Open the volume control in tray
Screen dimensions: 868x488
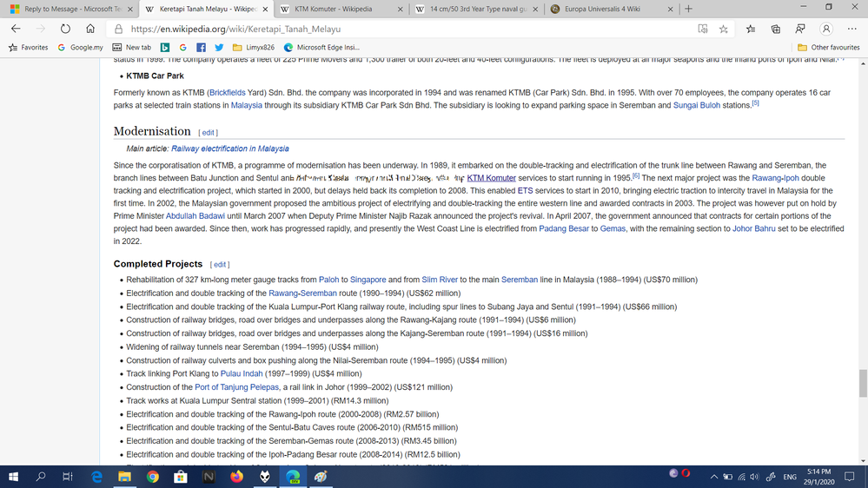click(755, 477)
